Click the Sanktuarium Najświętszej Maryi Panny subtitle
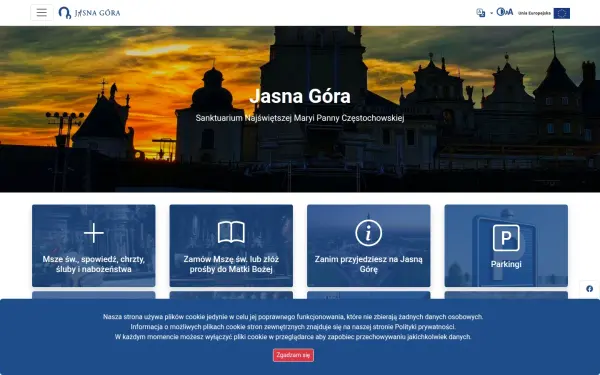The width and height of the screenshot is (600, 375). tap(300, 118)
